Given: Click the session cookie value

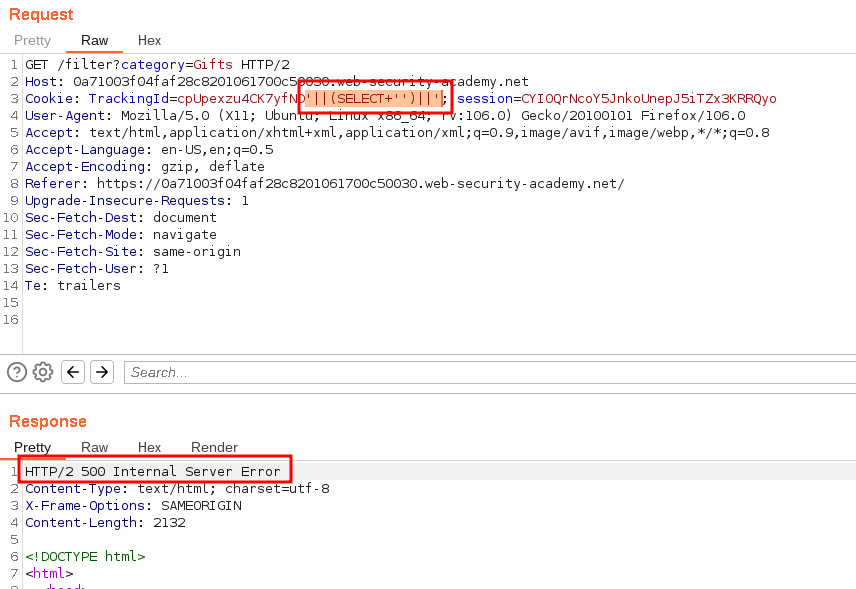Looking at the screenshot, I should (649, 98).
